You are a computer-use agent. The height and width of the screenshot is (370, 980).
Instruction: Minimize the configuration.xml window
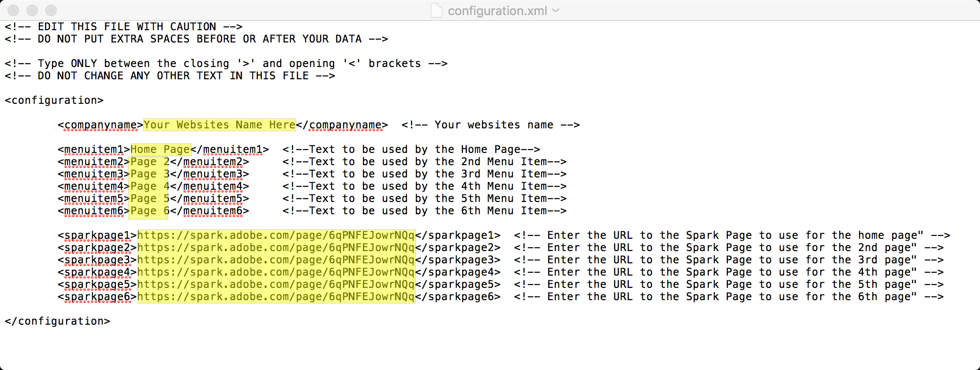click(x=32, y=10)
